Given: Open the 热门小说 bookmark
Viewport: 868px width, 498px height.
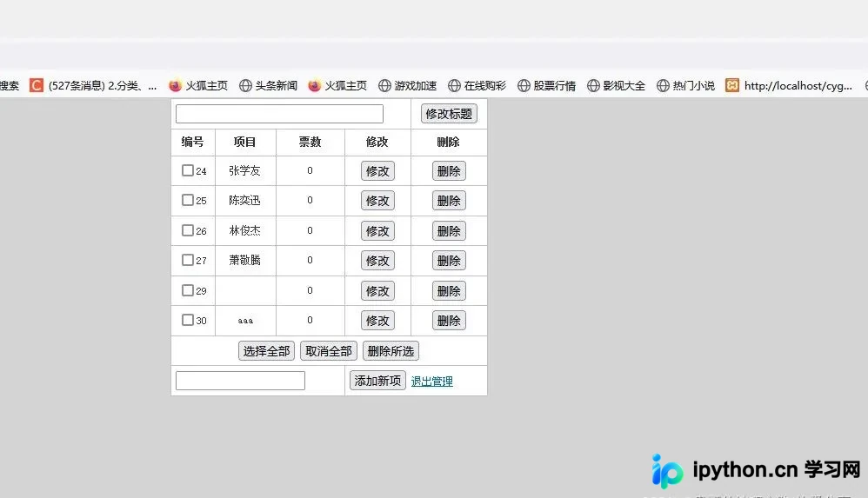Looking at the screenshot, I should pyautogui.click(x=685, y=85).
